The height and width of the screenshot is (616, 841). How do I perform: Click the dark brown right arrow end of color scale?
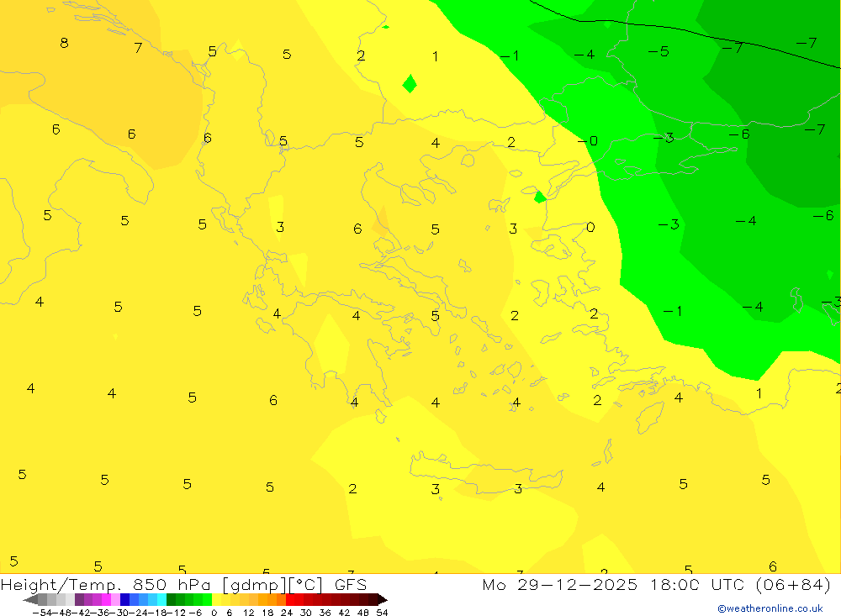point(383,600)
